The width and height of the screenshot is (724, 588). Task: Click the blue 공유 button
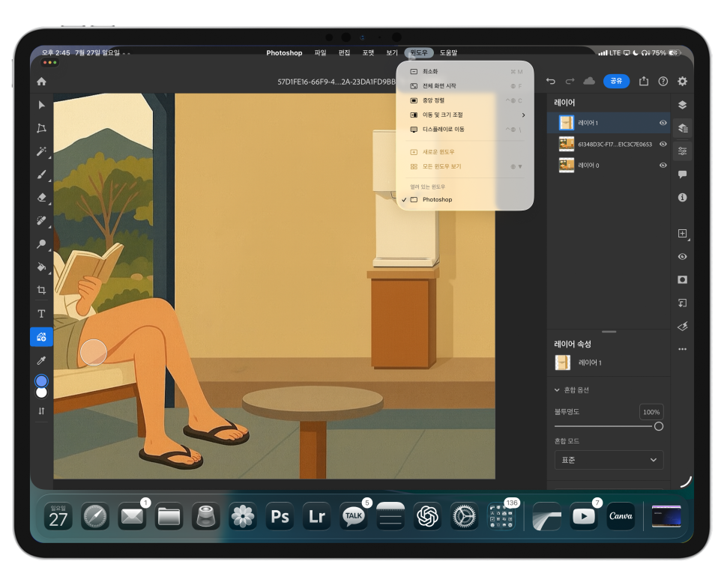coord(616,81)
